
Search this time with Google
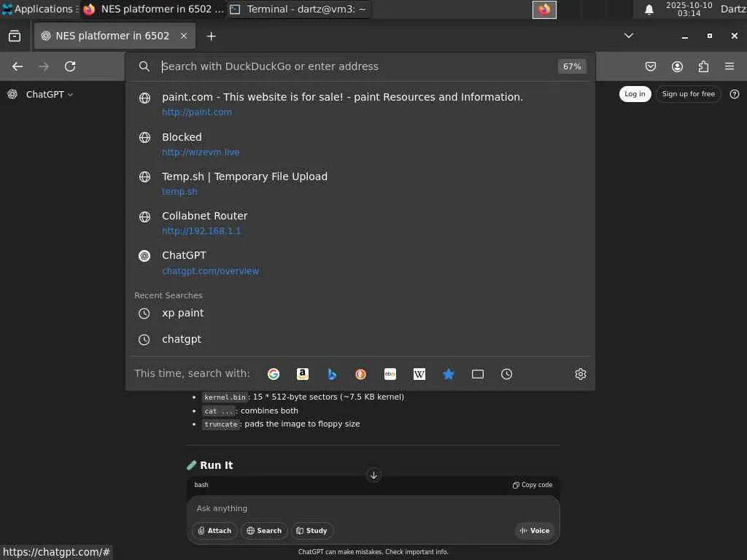[274, 374]
